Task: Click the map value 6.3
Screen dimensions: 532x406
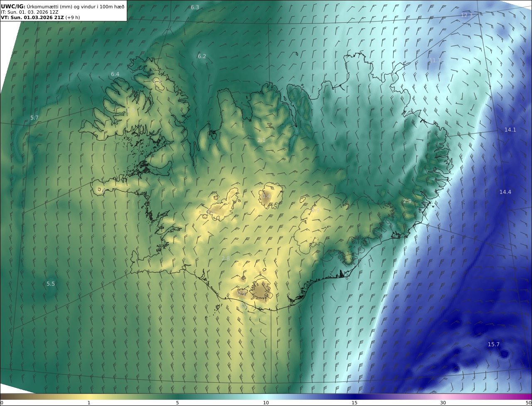Action: (195, 7)
